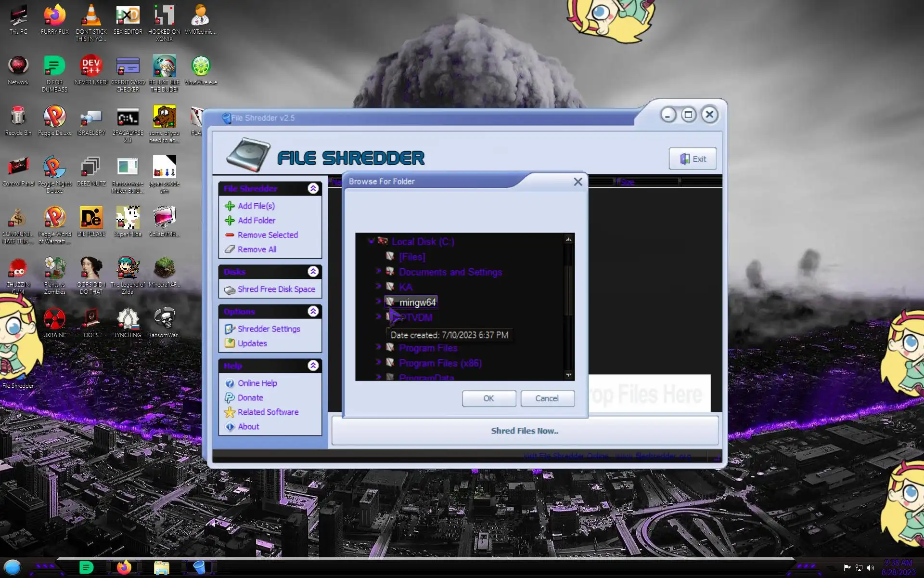Viewport: 924px width, 578px height.
Task: Open Firefox from the taskbar
Action: 124,567
